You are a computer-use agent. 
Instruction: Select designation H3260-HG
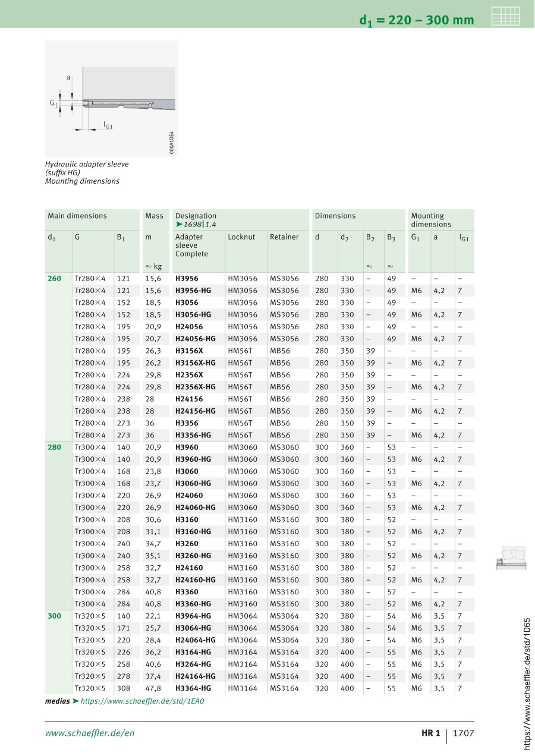(193, 556)
